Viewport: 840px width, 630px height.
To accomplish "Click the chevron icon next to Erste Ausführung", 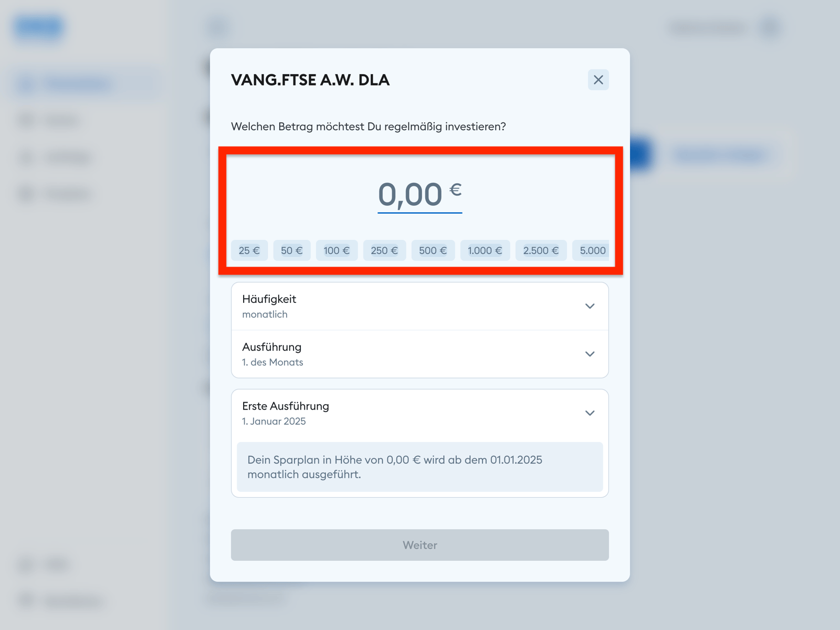I will point(590,413).
